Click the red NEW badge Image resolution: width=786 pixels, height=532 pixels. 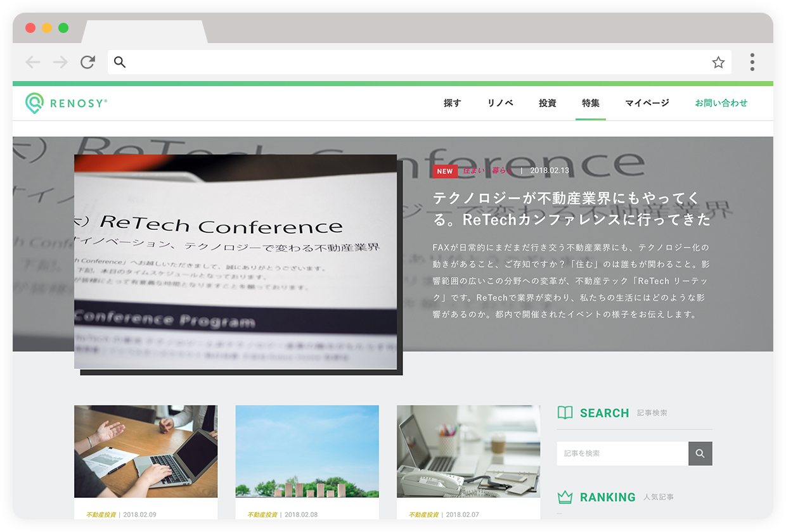[x=445, y=171]
